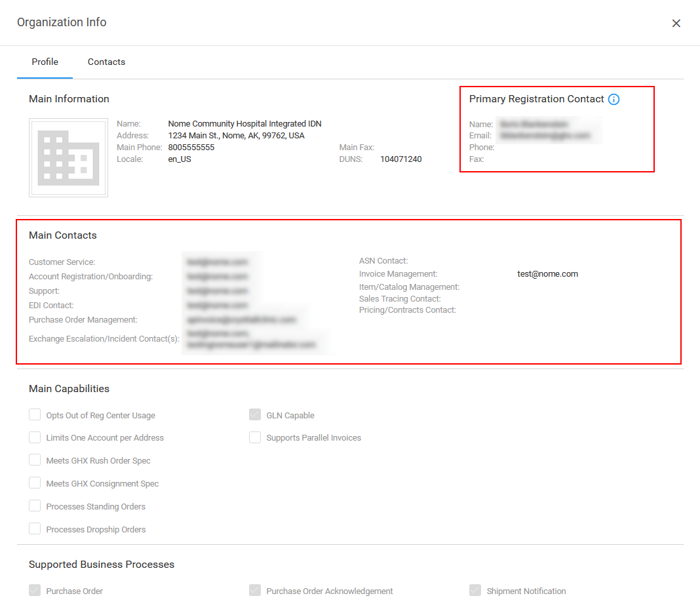This screenshot has height=598, width=700.
Task: Click the DUNS number 104071240
Action: click(x=401, y=159)
